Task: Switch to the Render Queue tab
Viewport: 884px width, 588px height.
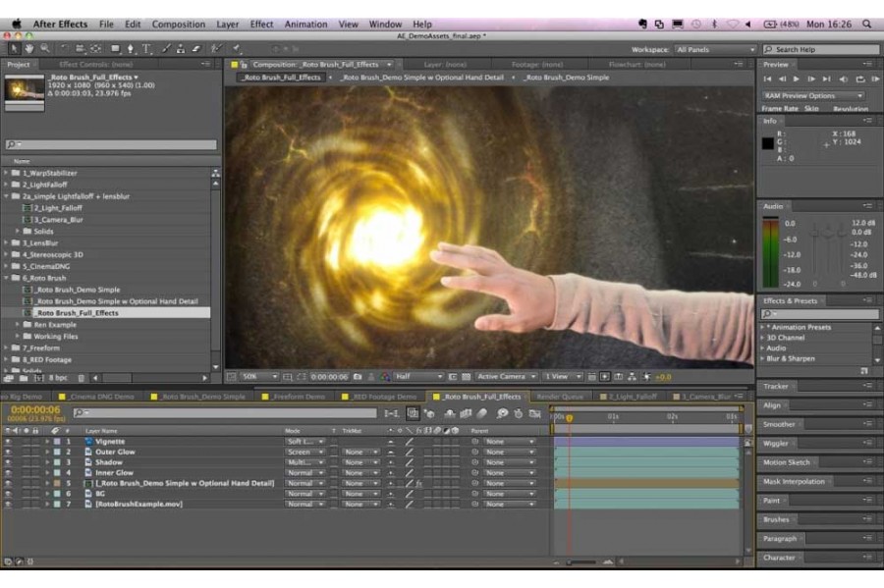Action: pyautogui.click(x=560, y=397)
